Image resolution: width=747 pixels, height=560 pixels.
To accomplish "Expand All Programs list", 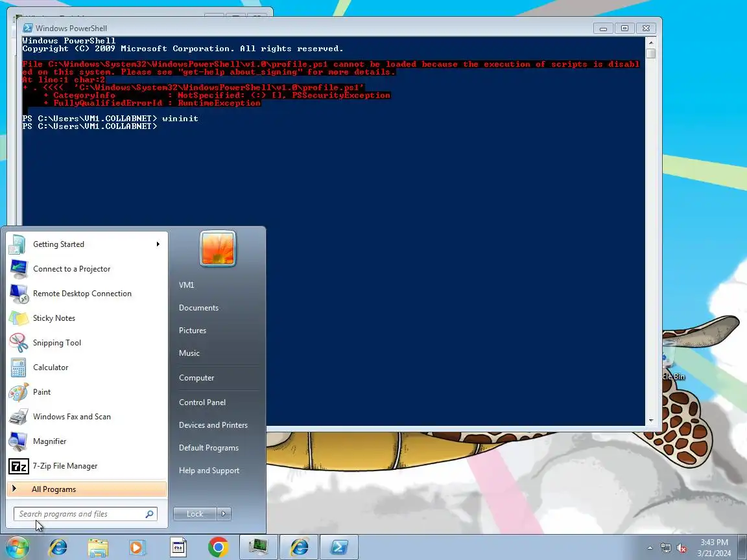I will [87, 489].
